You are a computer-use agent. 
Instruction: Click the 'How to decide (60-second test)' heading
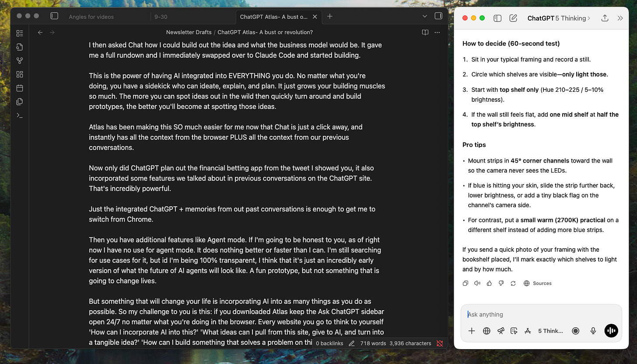(x=511, y=43)
